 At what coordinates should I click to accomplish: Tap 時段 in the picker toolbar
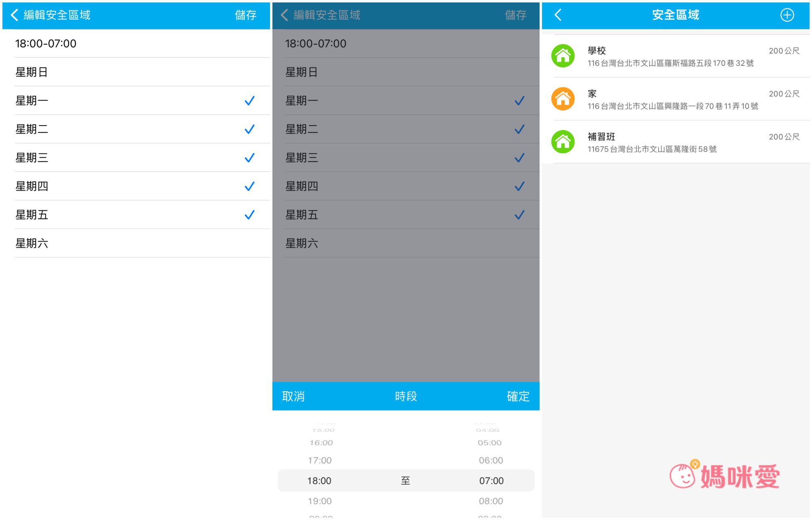(406, 396)
